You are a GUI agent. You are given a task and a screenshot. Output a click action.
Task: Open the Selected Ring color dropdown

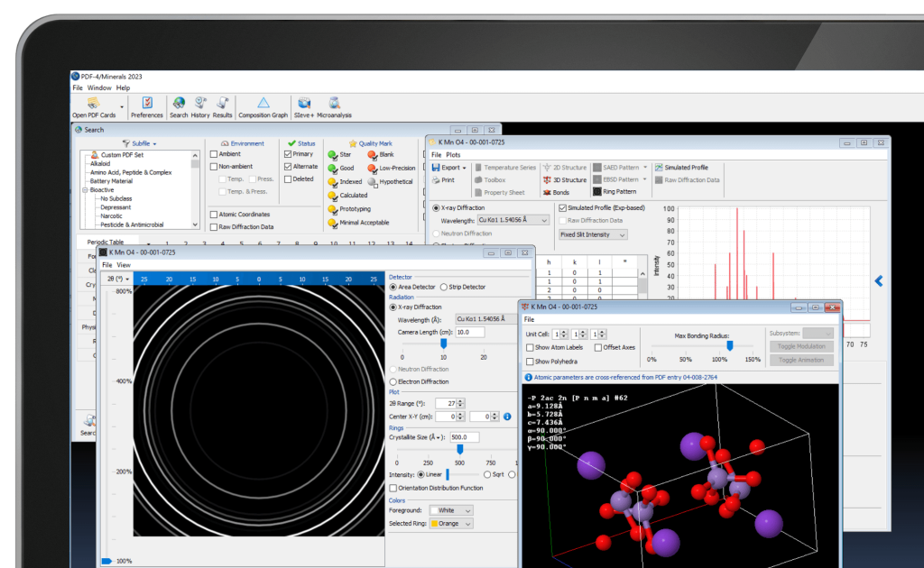point(451,523)
